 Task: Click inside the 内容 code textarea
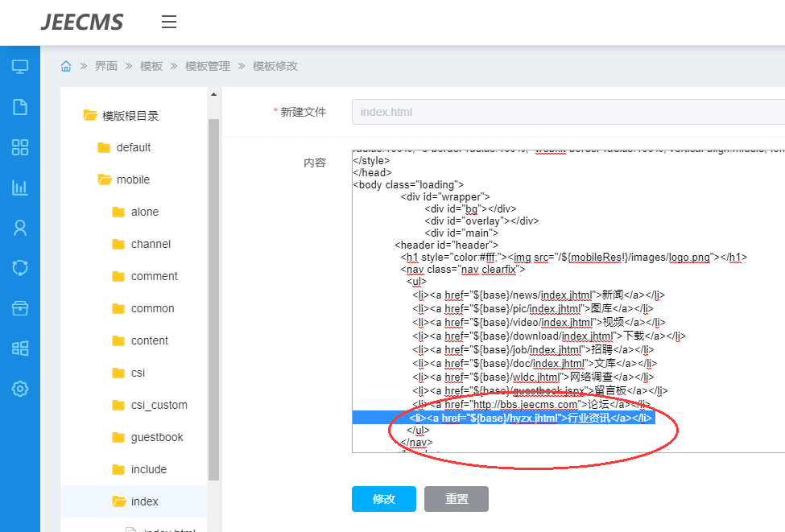[x=568, y=301]
